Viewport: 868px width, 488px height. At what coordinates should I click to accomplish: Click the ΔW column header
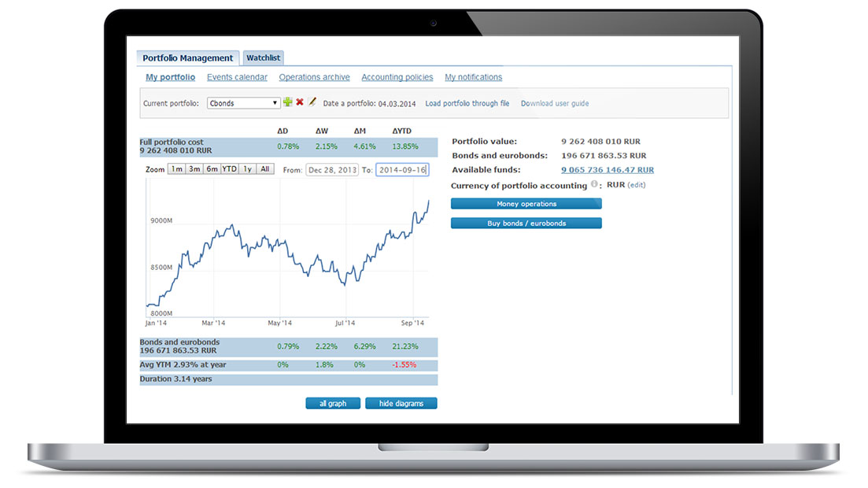click(322, 131)
